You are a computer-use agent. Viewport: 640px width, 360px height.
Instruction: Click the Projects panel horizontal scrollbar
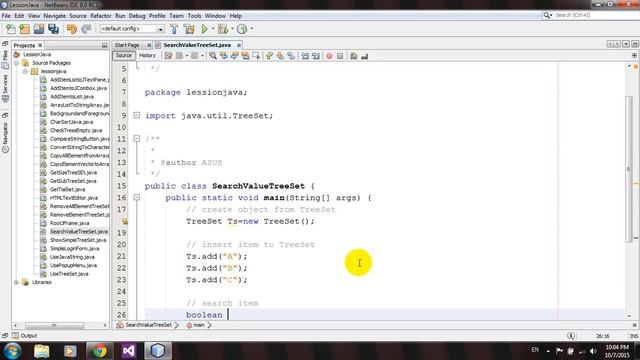coord(54,325)
